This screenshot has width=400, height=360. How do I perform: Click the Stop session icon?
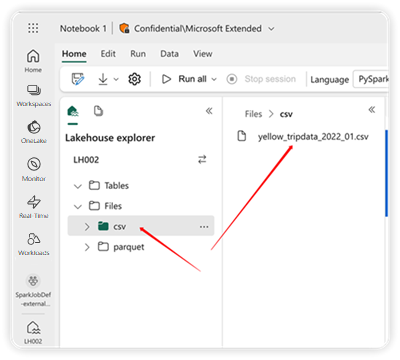tap(232, 79)
